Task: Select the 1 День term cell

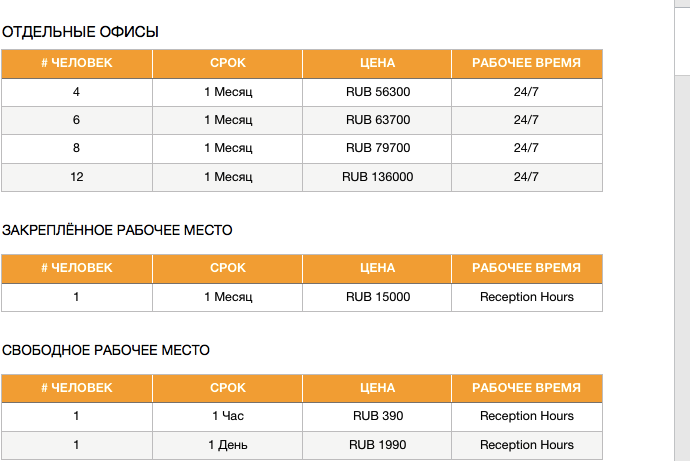Action: 228,445
